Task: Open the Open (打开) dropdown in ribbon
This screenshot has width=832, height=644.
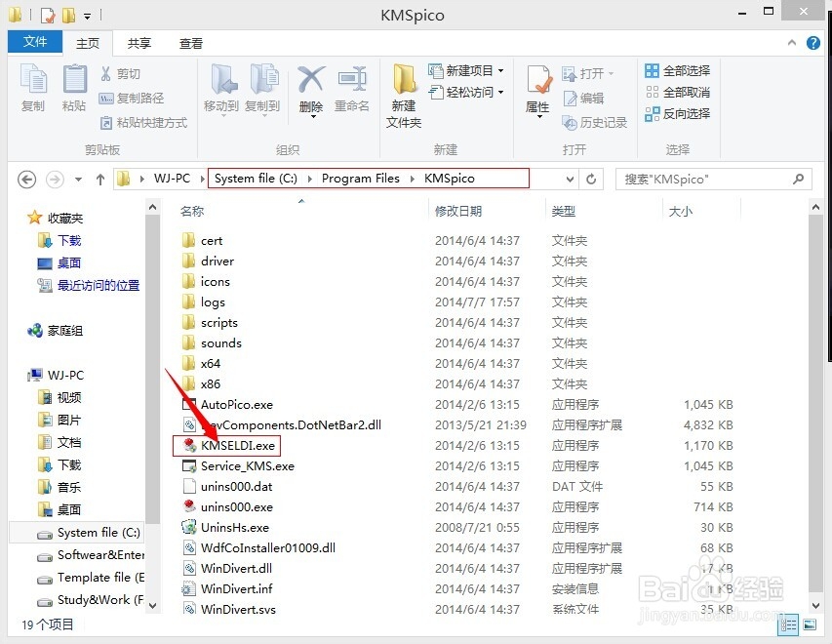Action: 588,73
